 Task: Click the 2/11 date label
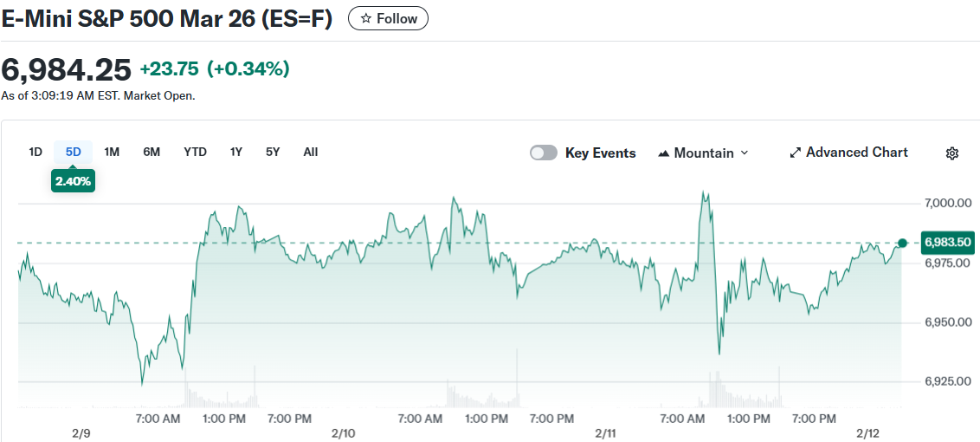[606, 433]
